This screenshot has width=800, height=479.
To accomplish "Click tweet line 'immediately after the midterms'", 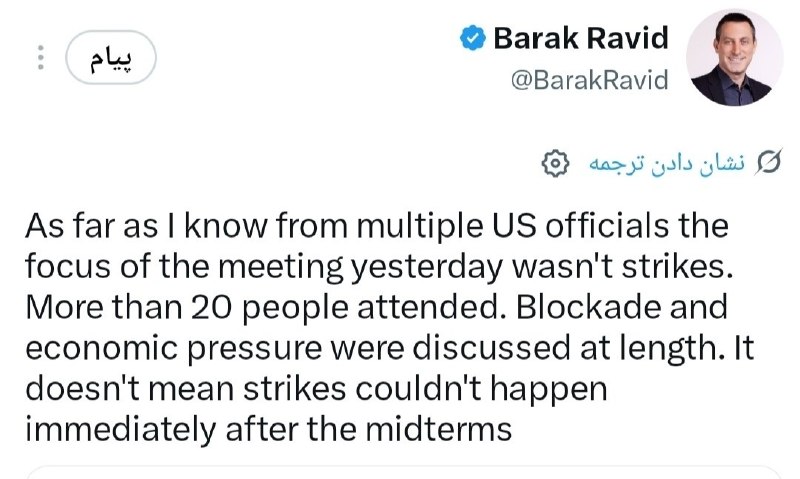I will coord(268,430).
